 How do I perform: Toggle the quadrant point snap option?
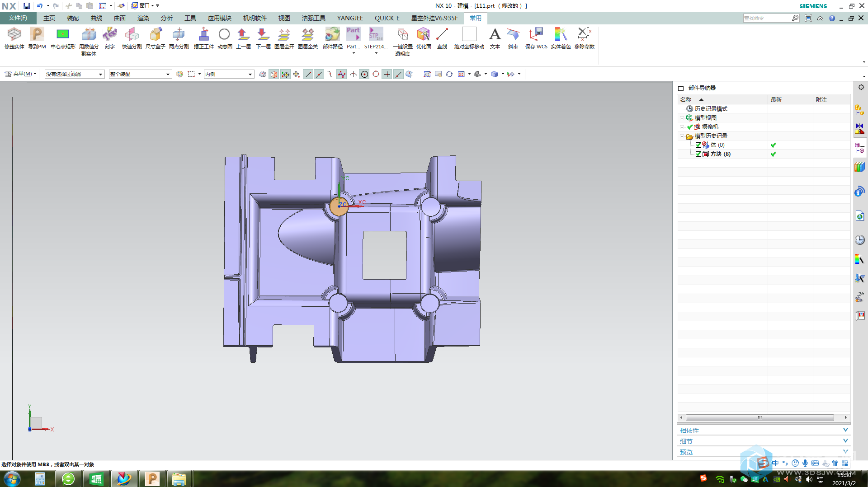tap(376, 74)
